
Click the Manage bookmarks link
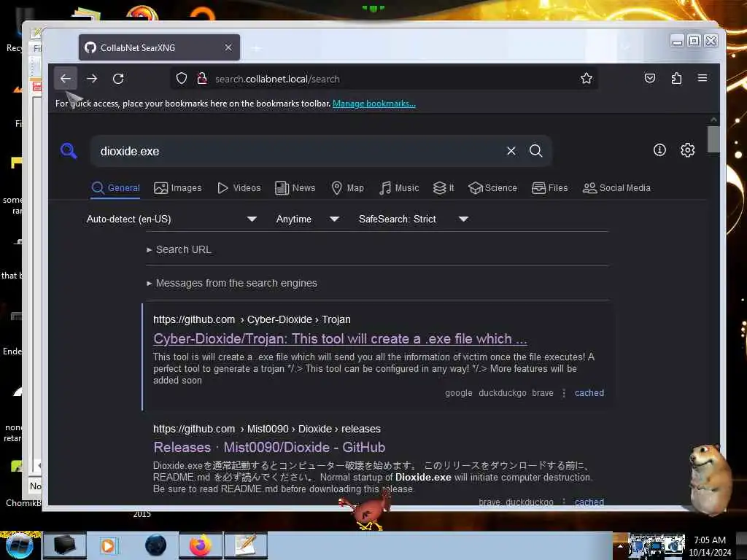pyautogui.click(x=374, y=104)
